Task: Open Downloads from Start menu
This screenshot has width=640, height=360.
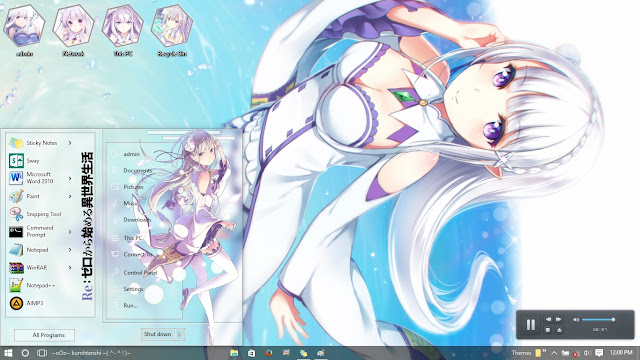Action: pos(137,220)
